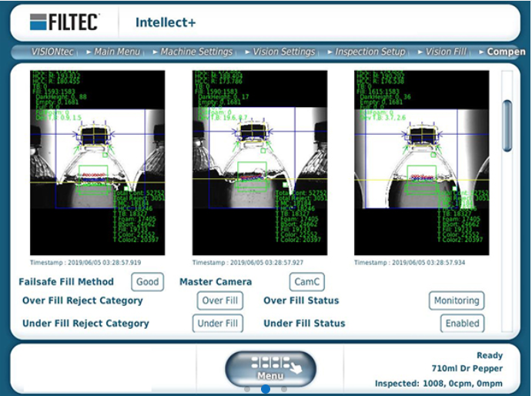Click the vertical scrollbar thumb
Viewport: 532px width, 396px height.
[507, 126]
